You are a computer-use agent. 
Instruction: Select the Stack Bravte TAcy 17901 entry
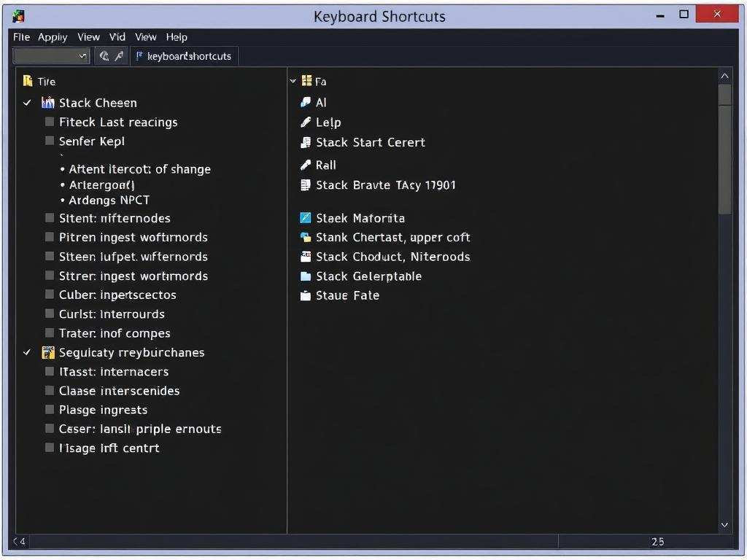click(385, 185)
